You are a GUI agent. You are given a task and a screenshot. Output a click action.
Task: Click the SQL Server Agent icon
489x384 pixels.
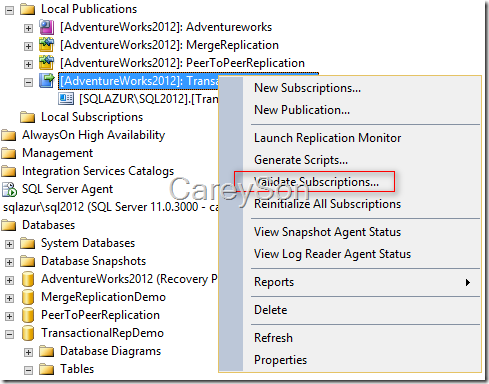pos(9,189)
